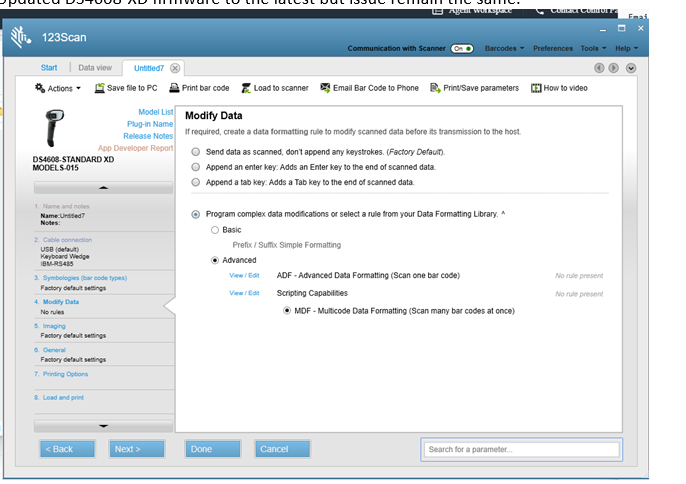
Task: Click the Save file to PC icon
Action: (100, 88)
